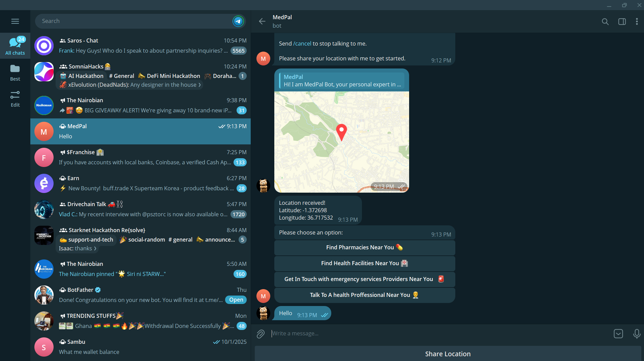The width and height of the screenshot is (644, 361).
Task: Open the Edit folders option
Action: 15,99
